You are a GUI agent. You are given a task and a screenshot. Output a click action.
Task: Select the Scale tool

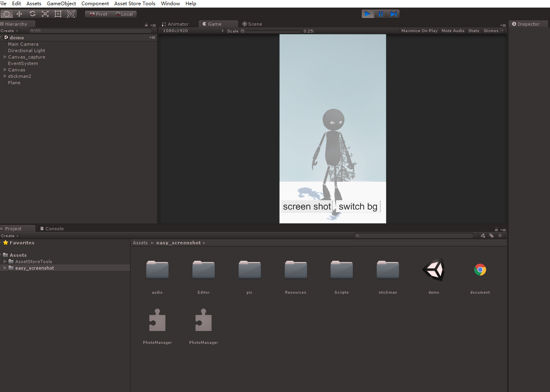pos(45,14)
